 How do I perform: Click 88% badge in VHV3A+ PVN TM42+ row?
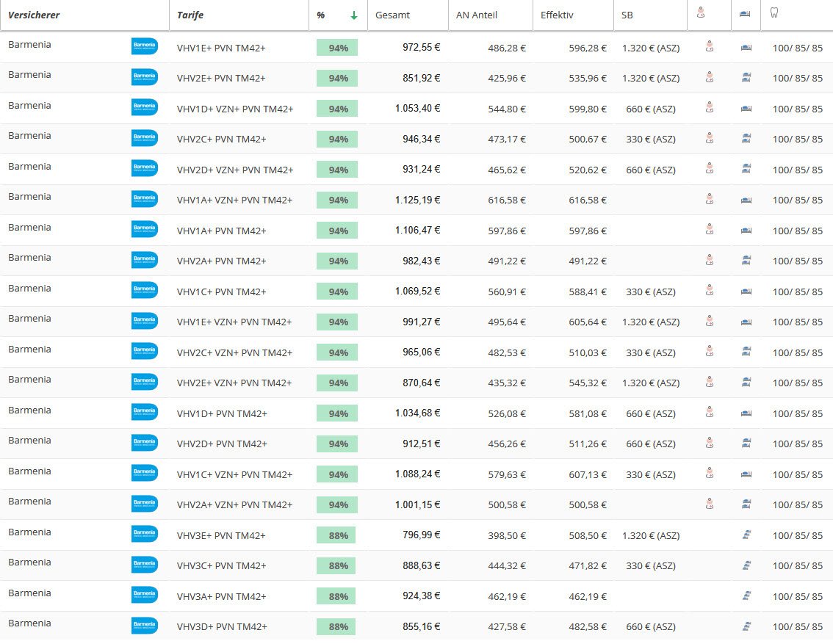[337, 596]
